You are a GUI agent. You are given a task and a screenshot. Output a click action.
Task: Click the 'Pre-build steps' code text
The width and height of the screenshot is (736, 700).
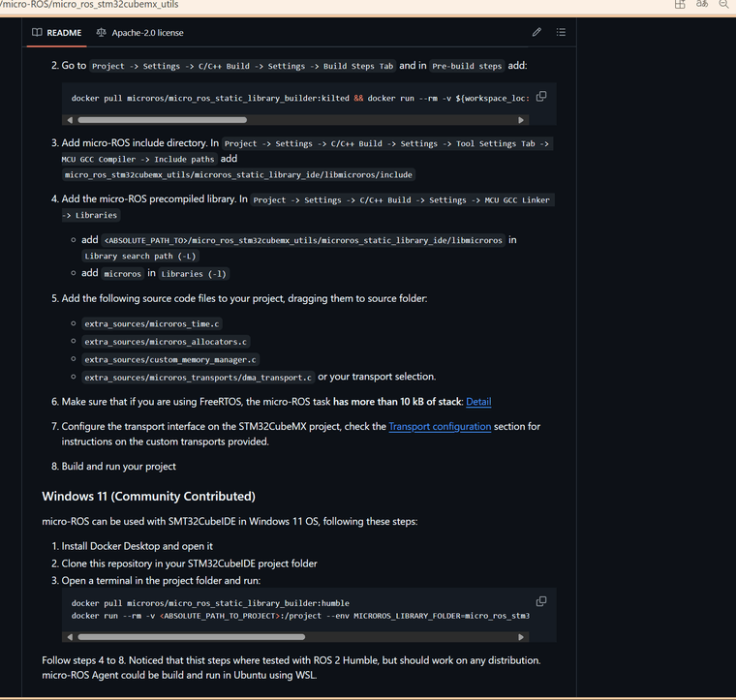[x=467, y=66]
